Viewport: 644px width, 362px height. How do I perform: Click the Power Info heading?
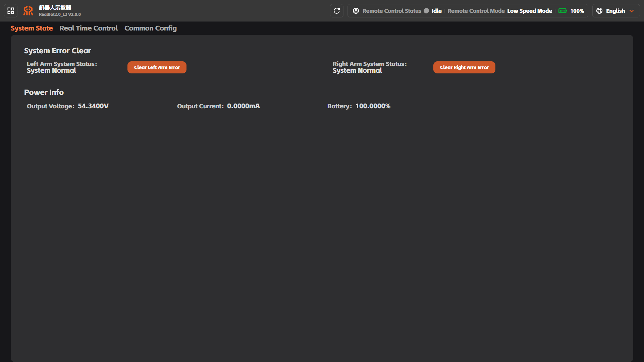point(44,92)
